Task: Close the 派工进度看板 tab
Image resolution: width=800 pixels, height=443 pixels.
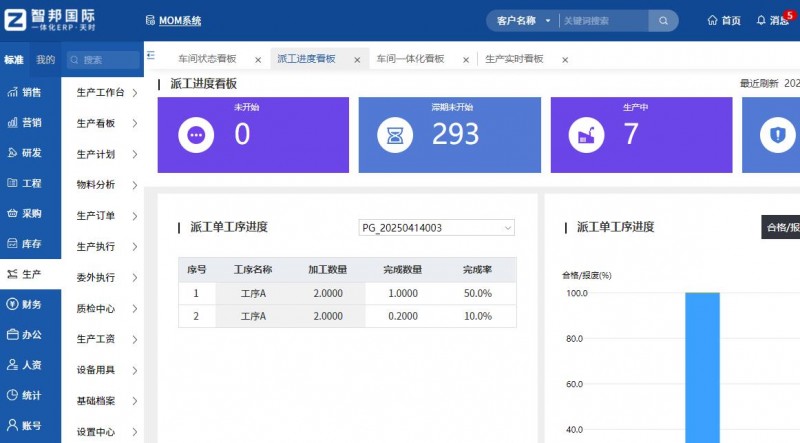Action: click(357, 60)
